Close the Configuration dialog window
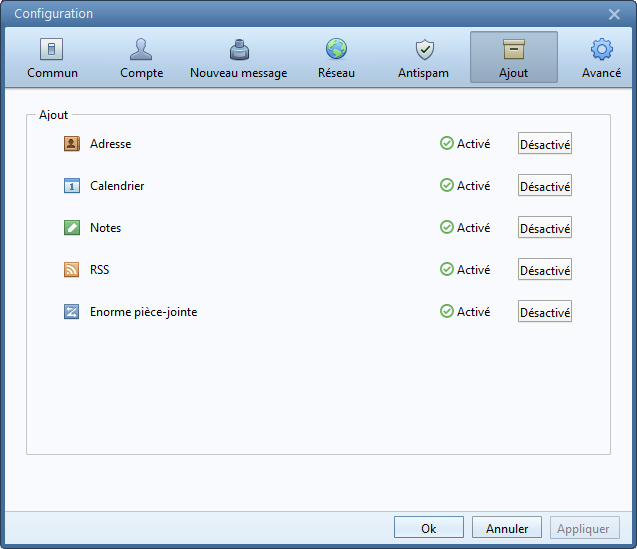 point(615,14)
